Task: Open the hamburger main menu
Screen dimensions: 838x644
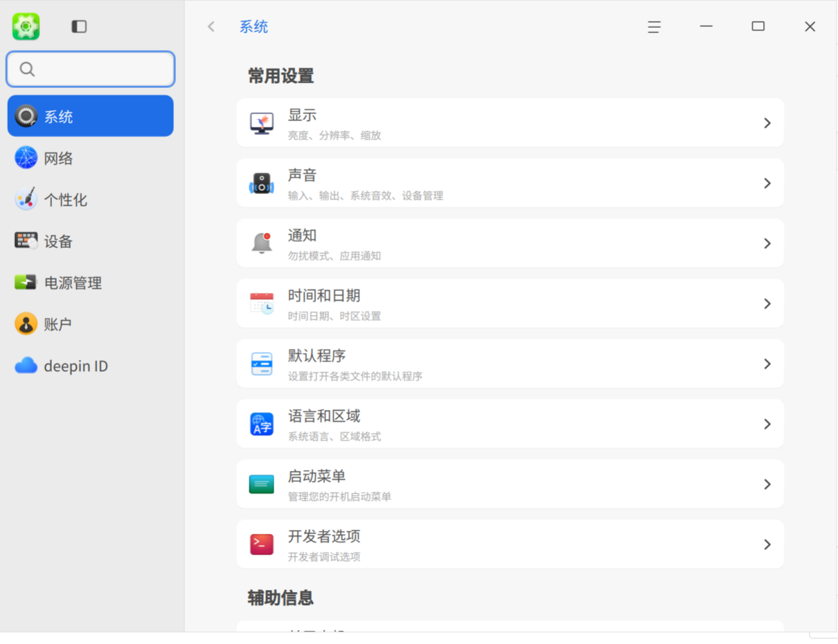Action: (x=654, y=26)
